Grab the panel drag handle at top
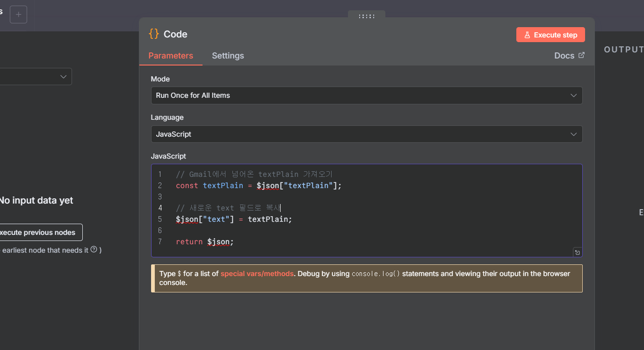Screen dimensions: 644x350 point(367,16)
